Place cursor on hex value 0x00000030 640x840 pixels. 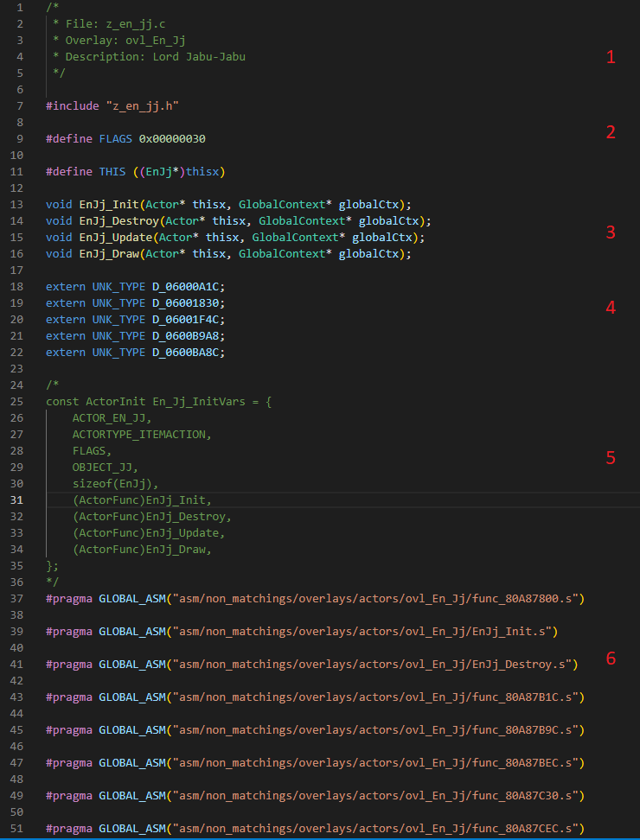(x=171, y=138)
